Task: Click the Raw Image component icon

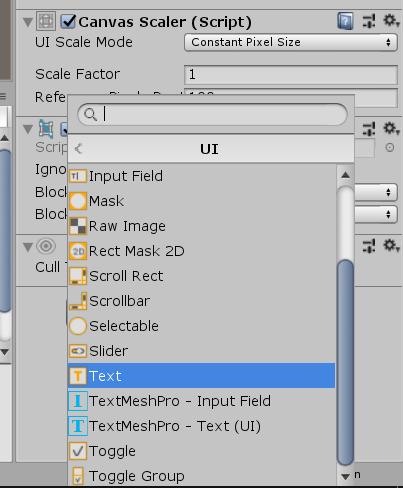Action: pyautogui.click(x=78, y=226)
